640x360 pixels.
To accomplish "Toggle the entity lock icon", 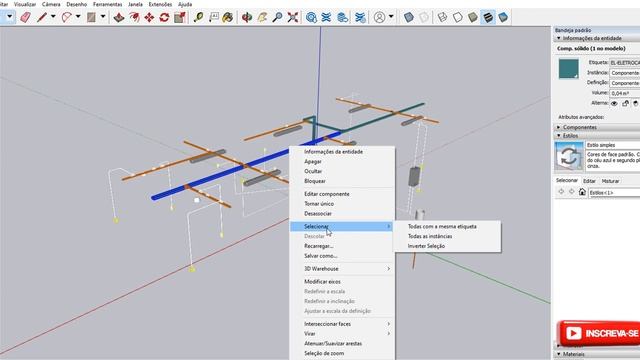I will click(x=625, y=103).
